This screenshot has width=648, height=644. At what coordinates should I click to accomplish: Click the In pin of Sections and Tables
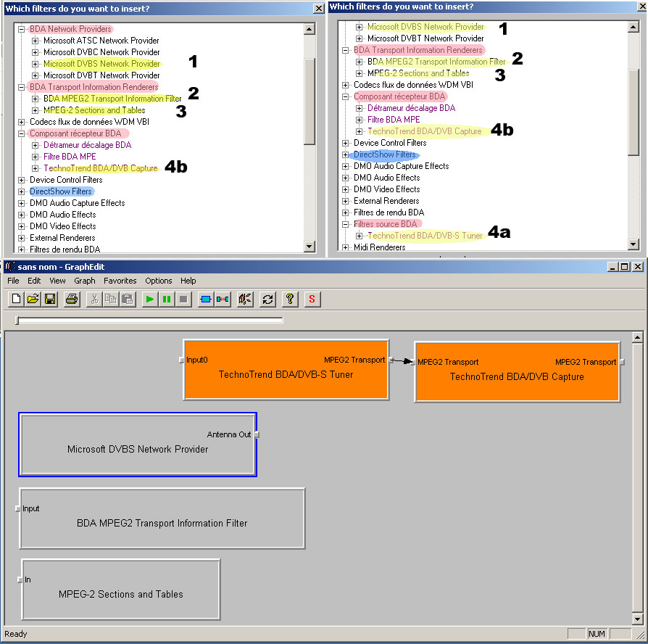(20, 580)
